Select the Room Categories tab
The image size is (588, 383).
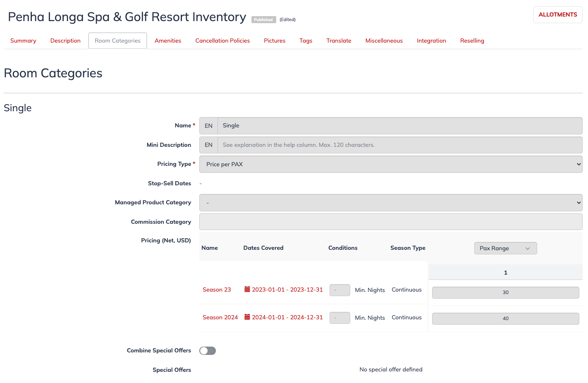[x=117, y=41]
